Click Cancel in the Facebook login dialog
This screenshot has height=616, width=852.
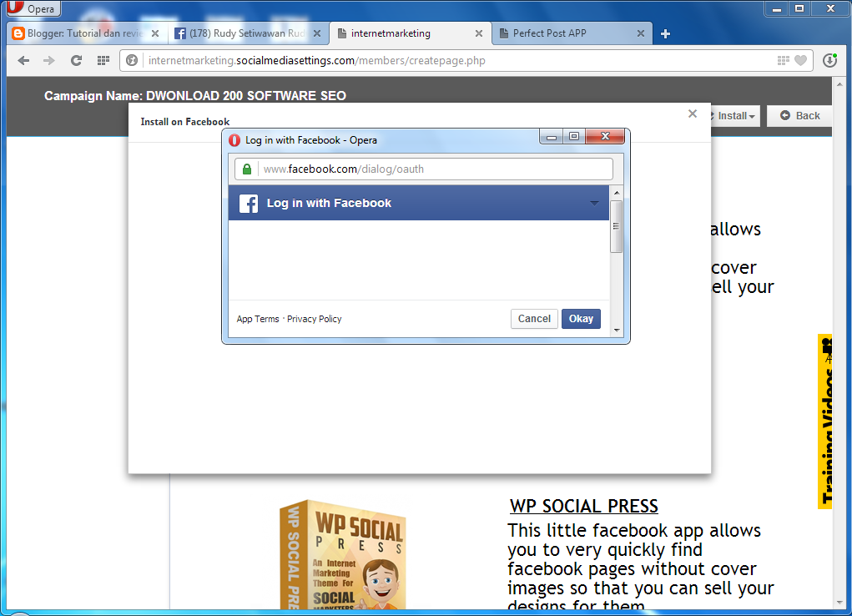pyautogui.click(x=534, y=319)
